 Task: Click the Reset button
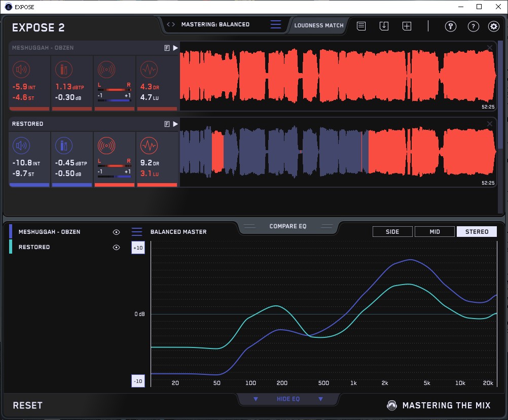tap(27, 405)
